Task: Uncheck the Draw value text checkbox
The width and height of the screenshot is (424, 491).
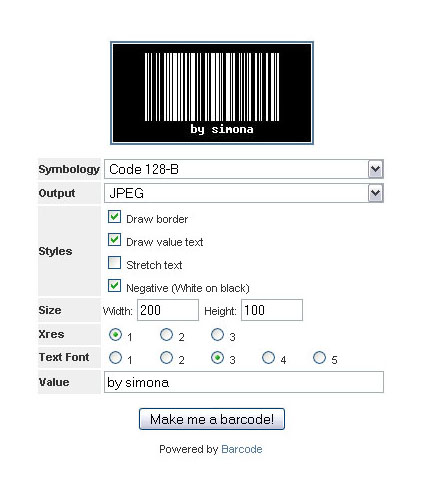Action: pyautogui.click(x=114, y=240)
